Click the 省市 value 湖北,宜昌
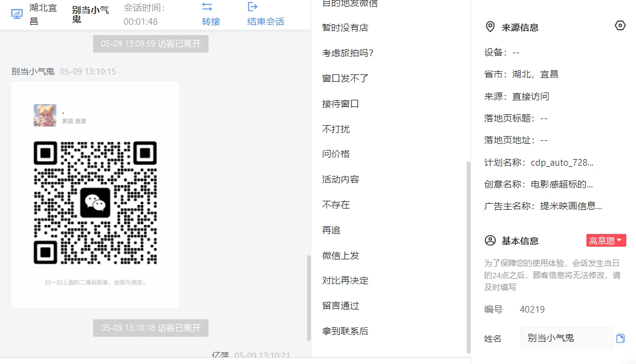 (536, 74)
